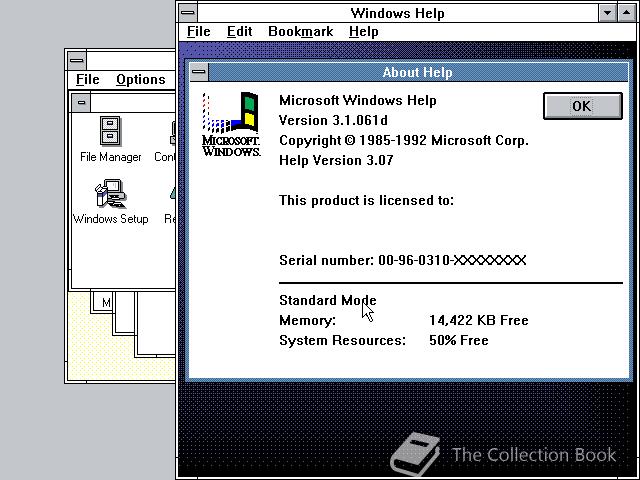
Task: Select the Windows Setup icon
Action: 110,202
